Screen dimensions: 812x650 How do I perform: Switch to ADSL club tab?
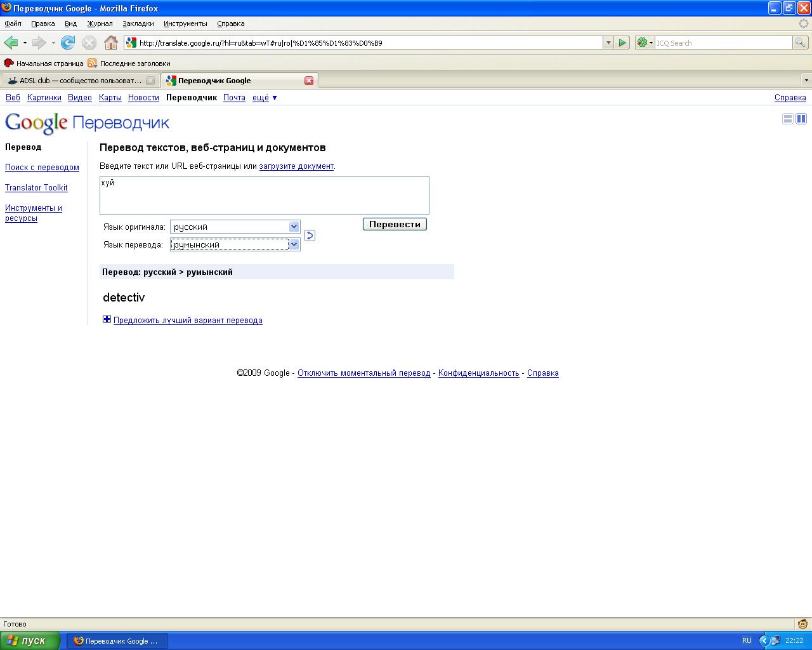coord(81,81)
